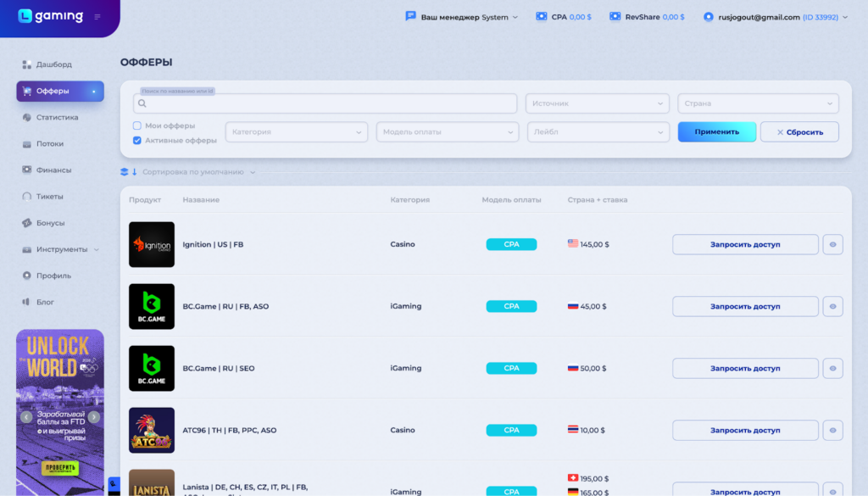Click the gaming logo in header
This screenshot has width=868, height=496.
(x=50, y=16)
